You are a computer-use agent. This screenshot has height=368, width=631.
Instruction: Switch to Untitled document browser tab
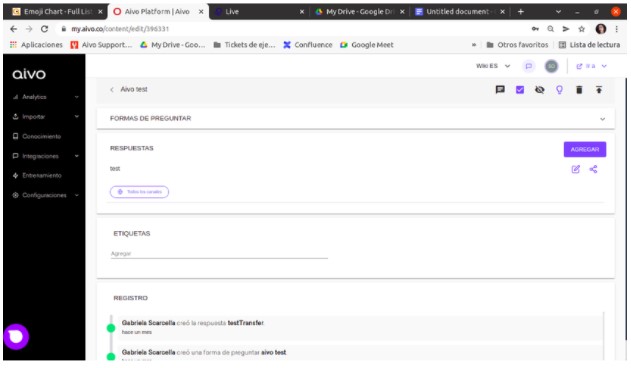pos(459,11)
